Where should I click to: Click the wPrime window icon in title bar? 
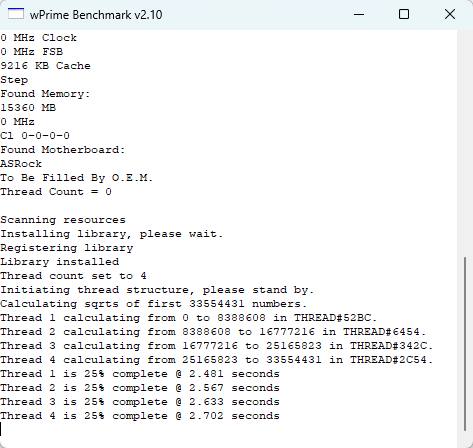(x=16, y=14)
